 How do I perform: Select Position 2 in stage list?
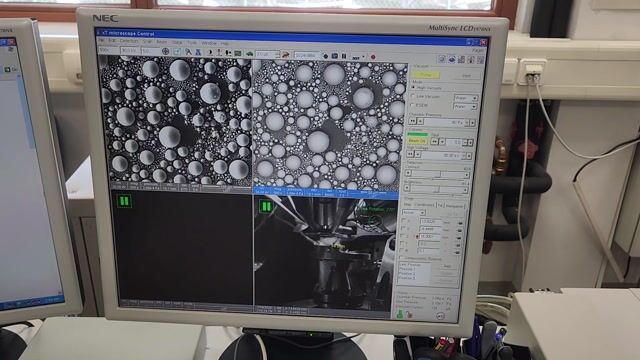(x=407, y=273)
